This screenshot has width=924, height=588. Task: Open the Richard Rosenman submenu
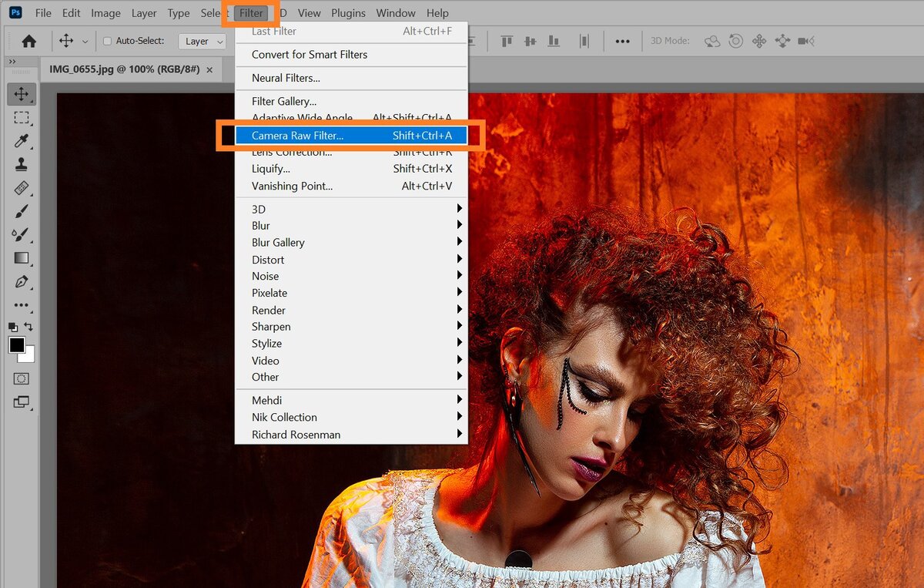point(351,435)
